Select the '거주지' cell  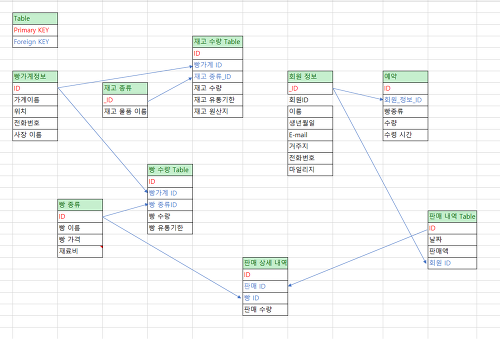(x=310, y=146)
